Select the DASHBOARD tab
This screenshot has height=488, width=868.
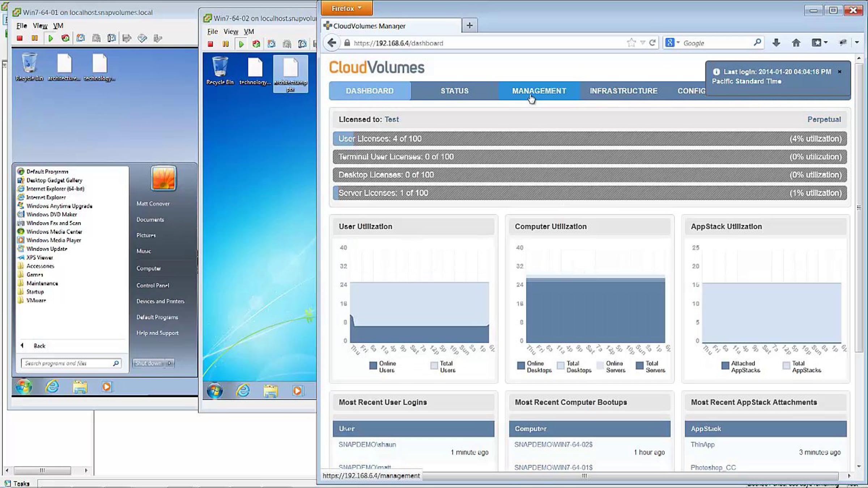click(x=370, y=91)
